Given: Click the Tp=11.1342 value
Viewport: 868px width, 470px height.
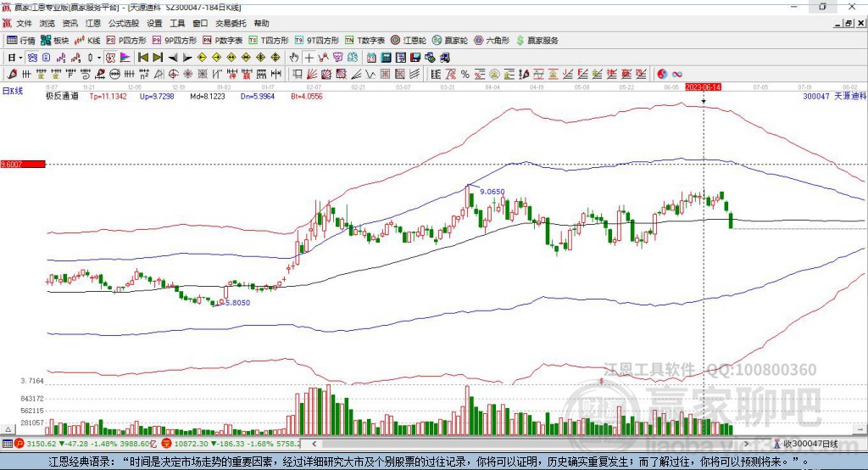Looking at the screenshot, I should tap(108, 96).
